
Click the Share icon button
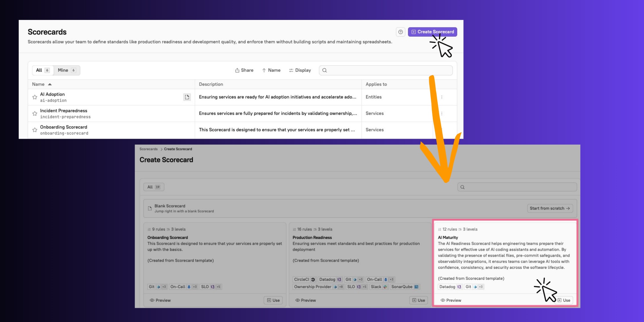pyautogui.click(x=244, y=70)
